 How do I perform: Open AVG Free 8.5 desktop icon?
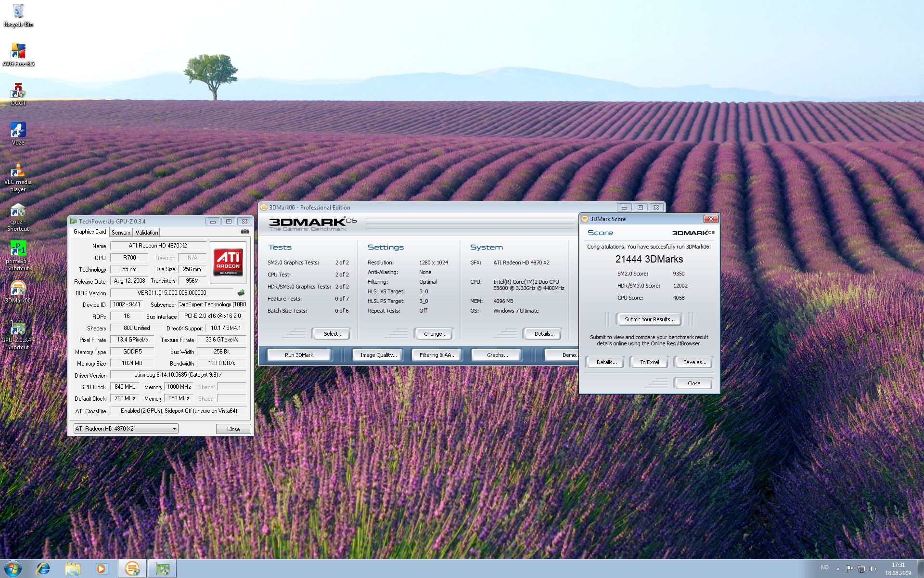tap(18, 52)
